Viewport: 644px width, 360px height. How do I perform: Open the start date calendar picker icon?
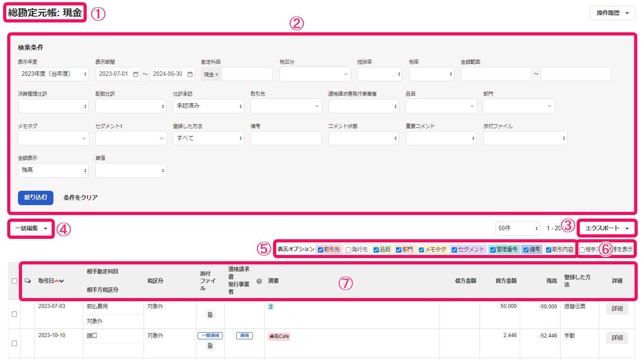tap(136, 74)
